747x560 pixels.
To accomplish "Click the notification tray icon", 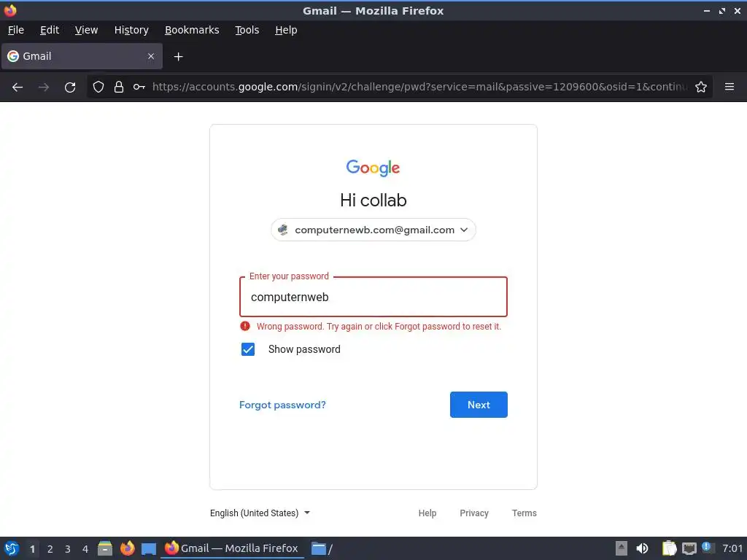I will pos(708,548).
